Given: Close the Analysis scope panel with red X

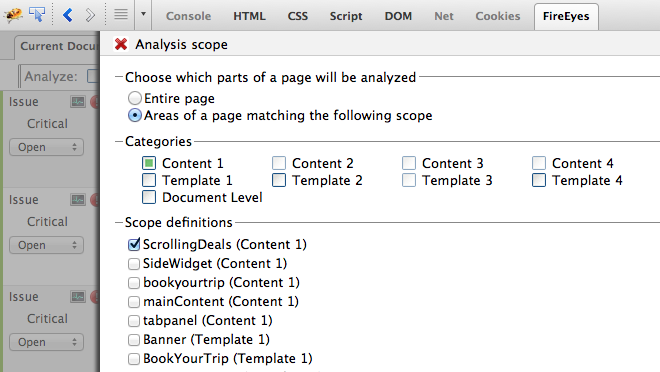Looking at the screenshot, I should pyautogui.click(x=121, y=44).
